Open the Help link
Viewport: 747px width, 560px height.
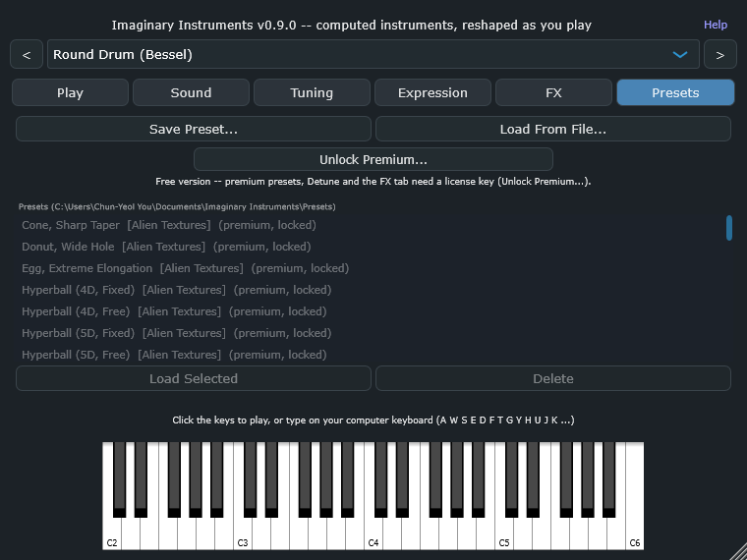coord(716,25)
